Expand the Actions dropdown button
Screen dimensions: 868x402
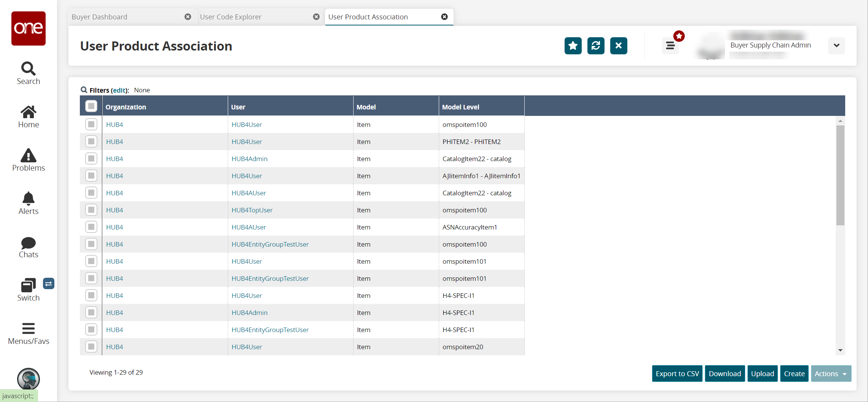tap(830, 374)
